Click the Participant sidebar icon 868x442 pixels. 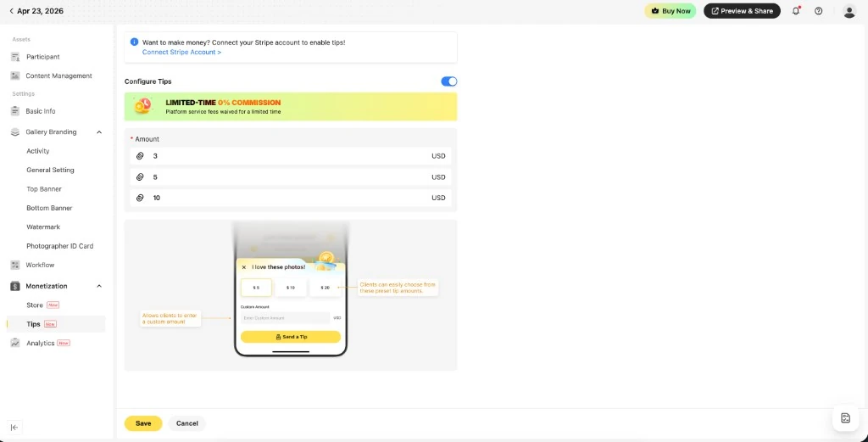15,57
